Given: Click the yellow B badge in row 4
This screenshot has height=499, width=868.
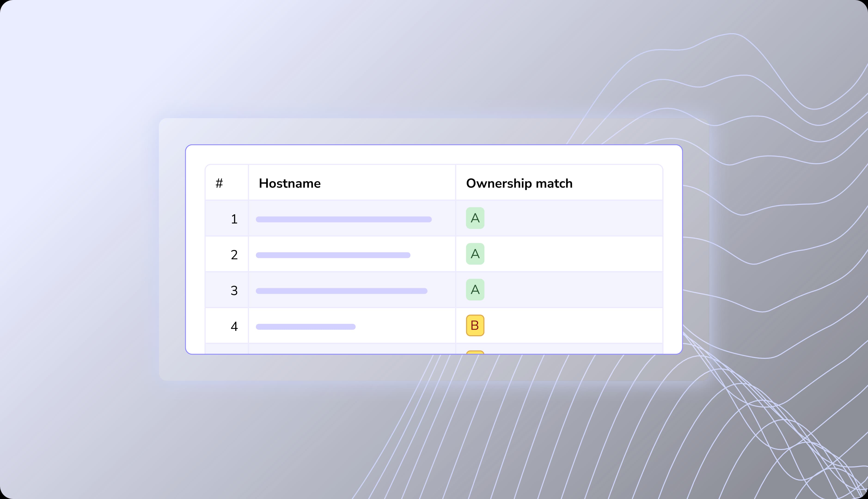Looking at the screenshot, I should (x=475, y=325).
